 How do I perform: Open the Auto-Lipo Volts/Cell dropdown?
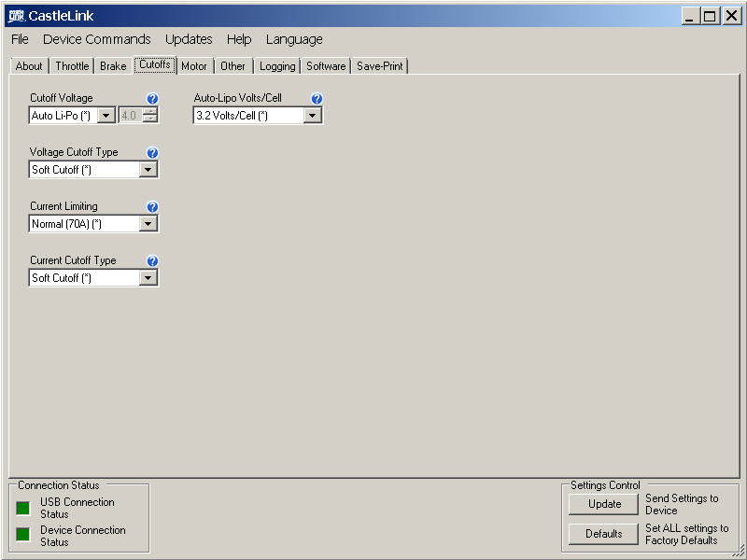[313, 116]
